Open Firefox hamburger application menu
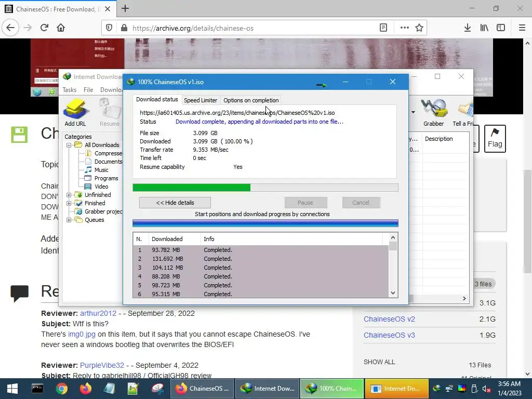This screenshot has width=532, height=399. tap(522, 28)
